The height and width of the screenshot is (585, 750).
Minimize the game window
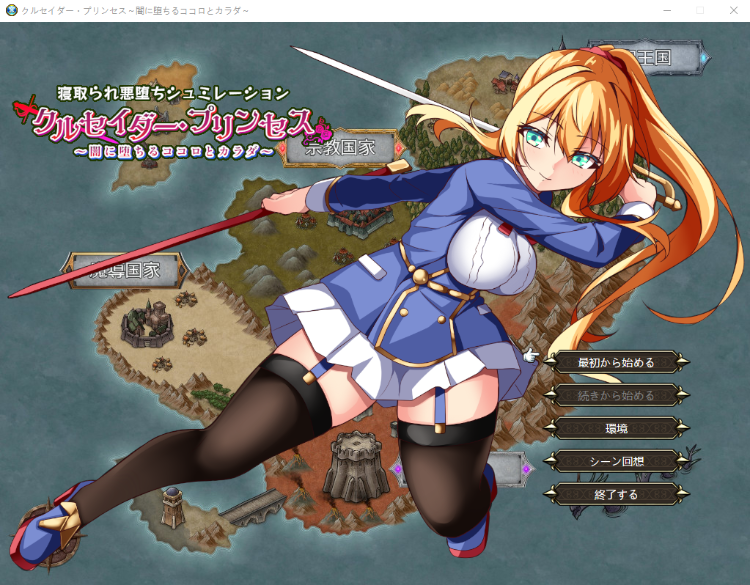pyautogui.click(x=667, y=10)
